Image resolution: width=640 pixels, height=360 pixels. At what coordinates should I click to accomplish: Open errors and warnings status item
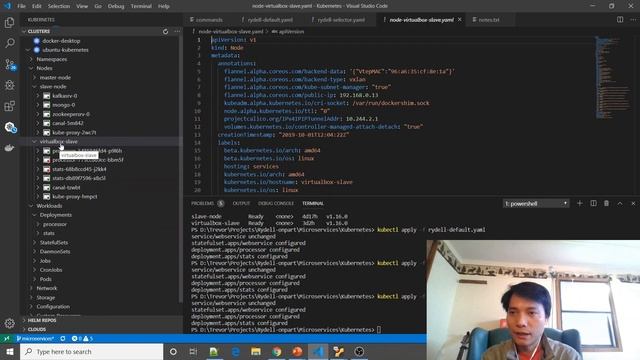pyautogui.click(x=82, y=338)
